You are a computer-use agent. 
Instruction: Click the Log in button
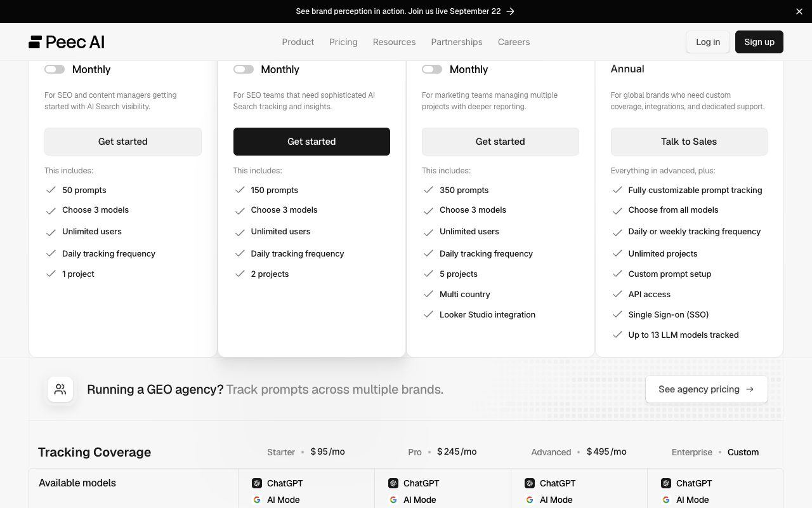click(708, 42)
